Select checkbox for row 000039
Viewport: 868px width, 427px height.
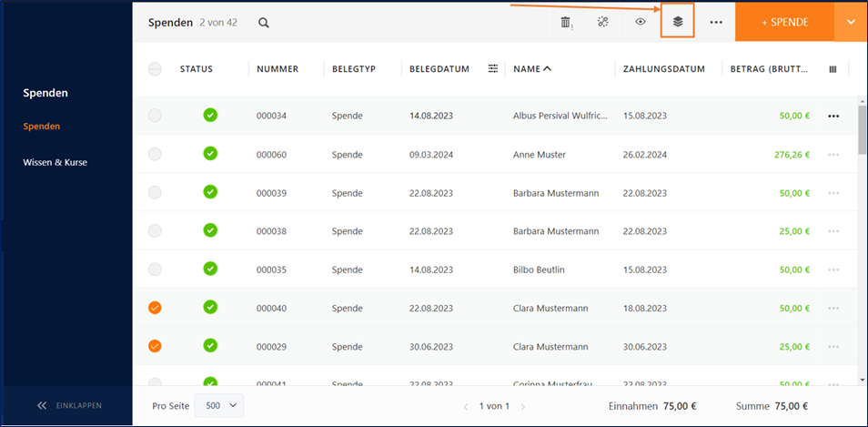(x=155, y=193)
